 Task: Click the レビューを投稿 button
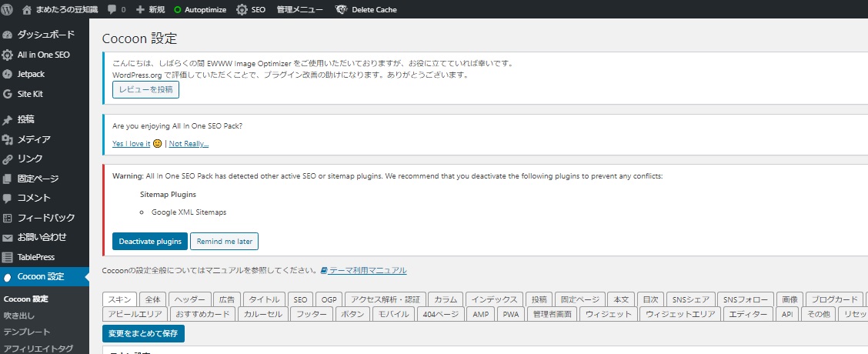tap(145, 89)
